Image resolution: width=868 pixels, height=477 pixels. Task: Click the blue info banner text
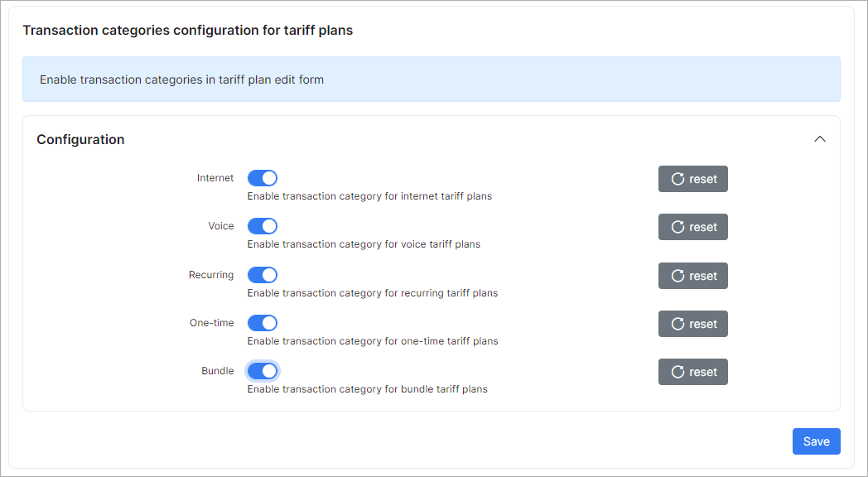181,79
